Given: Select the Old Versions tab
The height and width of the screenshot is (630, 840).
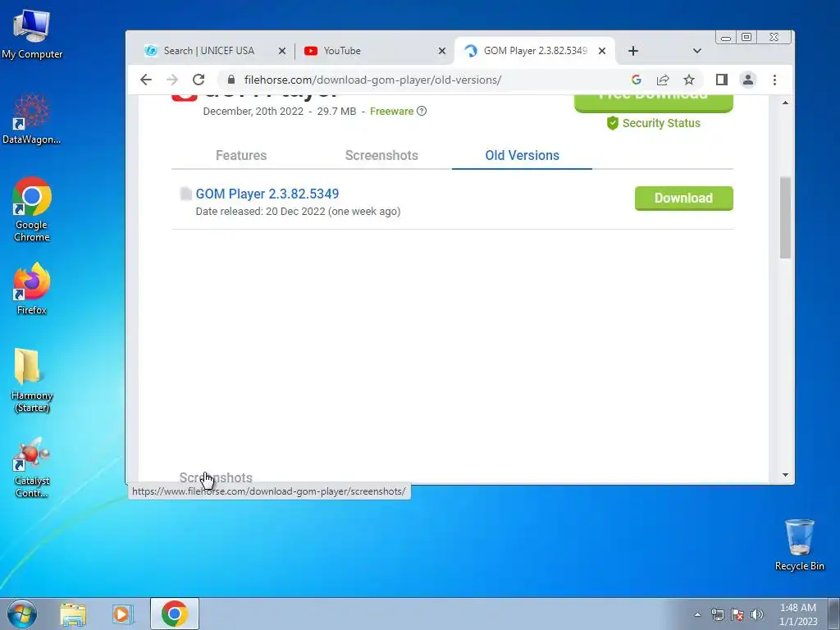Looking at the screenshot, I should point(522,155).
